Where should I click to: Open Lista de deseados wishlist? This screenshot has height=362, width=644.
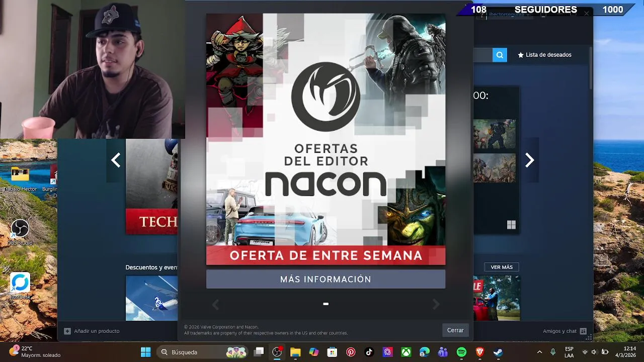point(544,55)
